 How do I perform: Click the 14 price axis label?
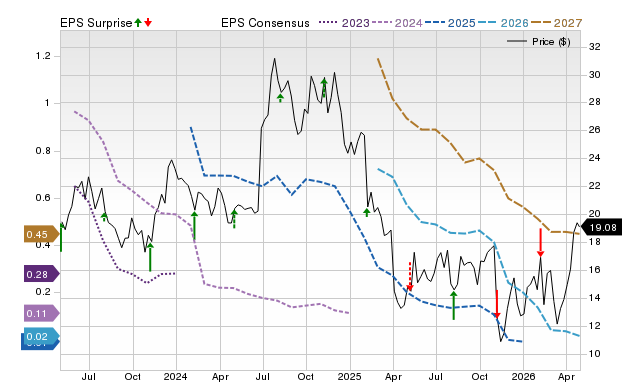pos(595,298)
